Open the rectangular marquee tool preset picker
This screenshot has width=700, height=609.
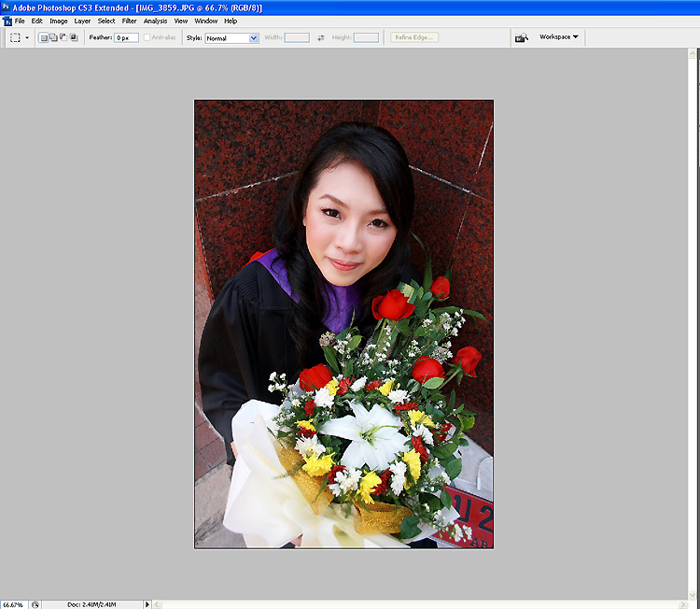pyautogui.click(x=27, y=38)
